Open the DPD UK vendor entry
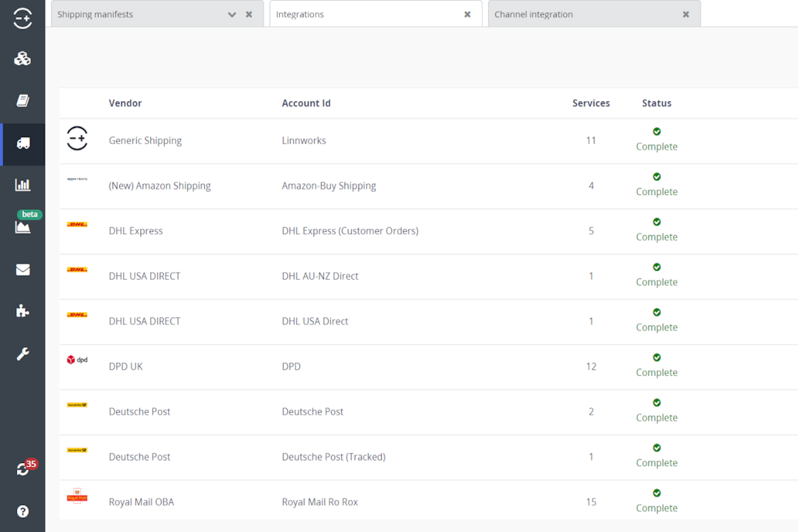The width and height of the screenshot is (798, 532). click(x=126, y=367)
